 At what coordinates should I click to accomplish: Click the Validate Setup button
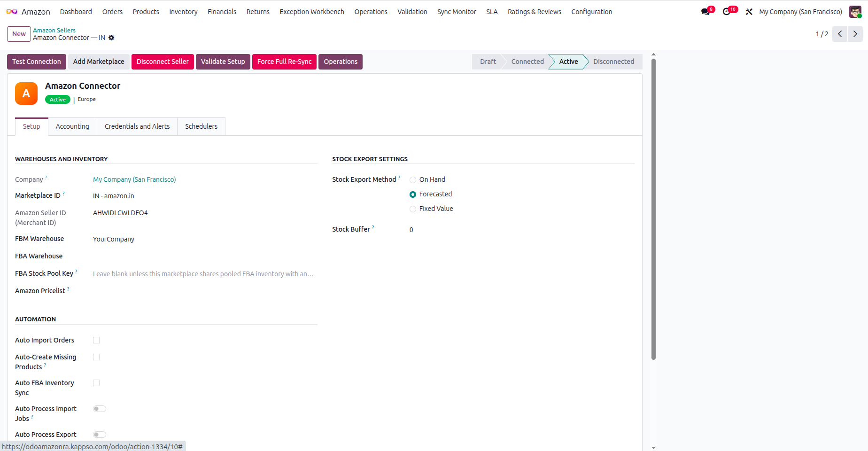pos(223,62)
